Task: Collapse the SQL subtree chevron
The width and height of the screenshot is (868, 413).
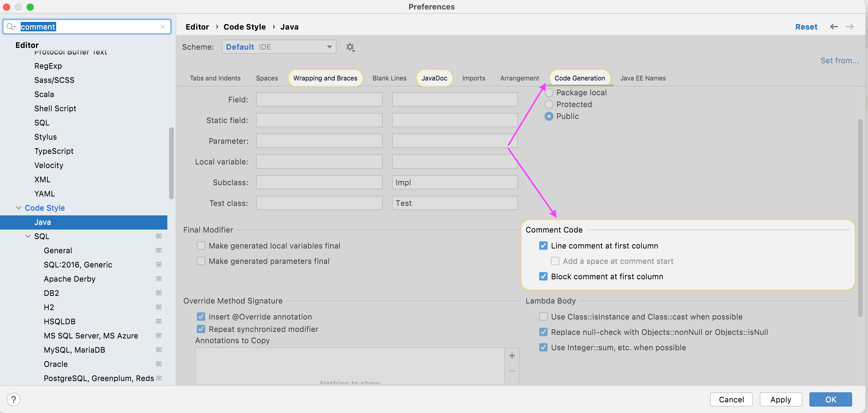Action: coord(28,236)
